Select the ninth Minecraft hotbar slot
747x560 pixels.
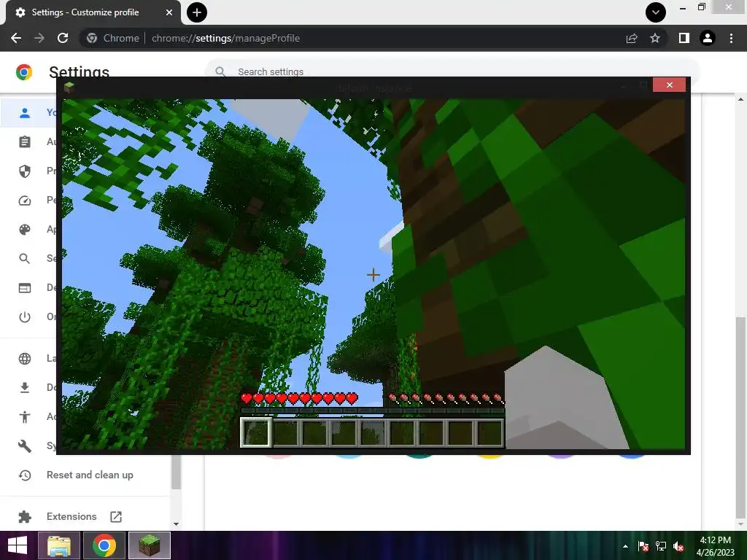(x=489, y=433)
